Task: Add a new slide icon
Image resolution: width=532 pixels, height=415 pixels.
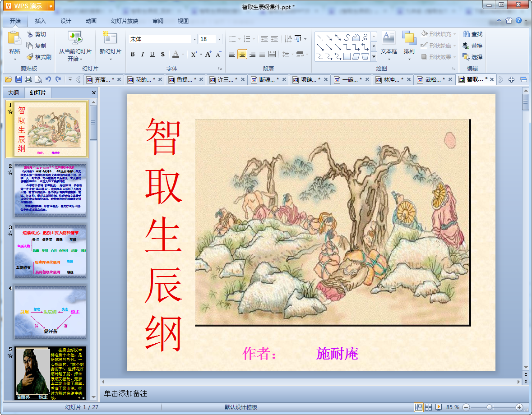Action: 110,38
